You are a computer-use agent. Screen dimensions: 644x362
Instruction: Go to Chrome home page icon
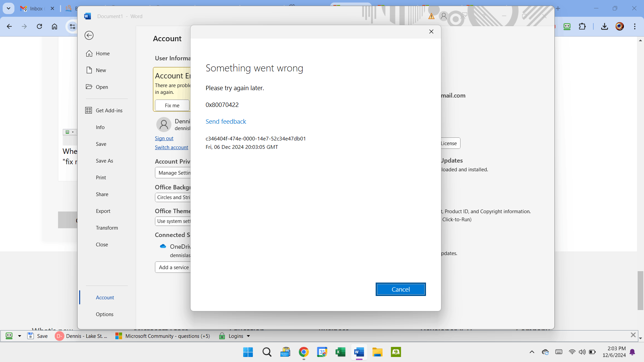point(54,26)
